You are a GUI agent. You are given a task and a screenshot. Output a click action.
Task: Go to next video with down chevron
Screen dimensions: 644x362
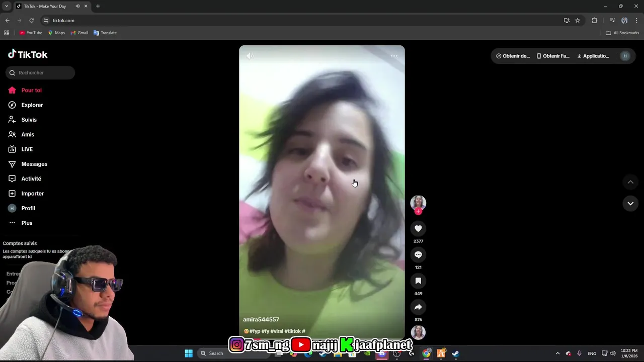click(x=630, y=203)
